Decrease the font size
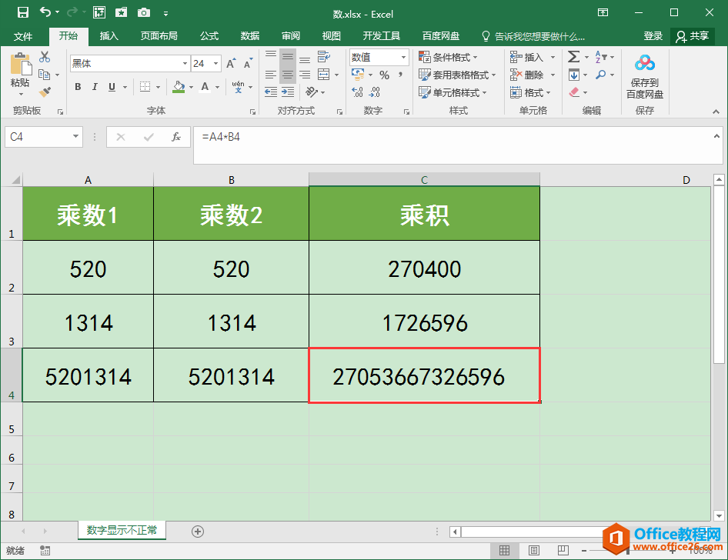Viewport: 728px width, 560px height. [x=248, y=64]
